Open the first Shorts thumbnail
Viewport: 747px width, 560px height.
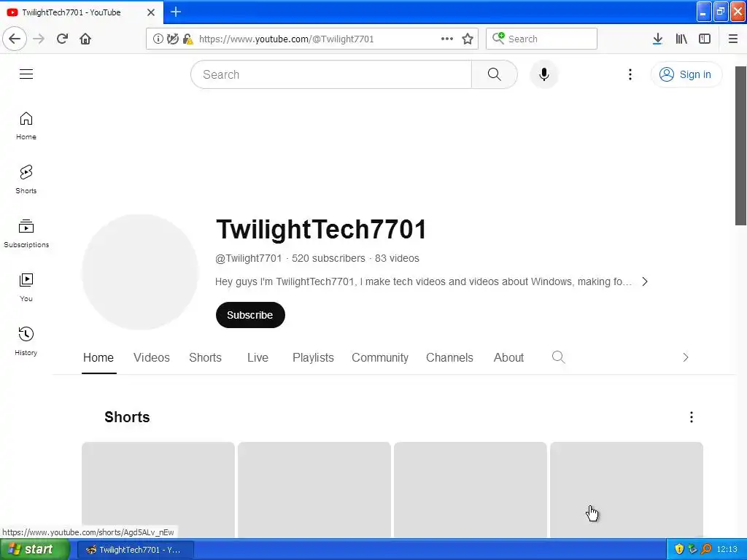158,490
